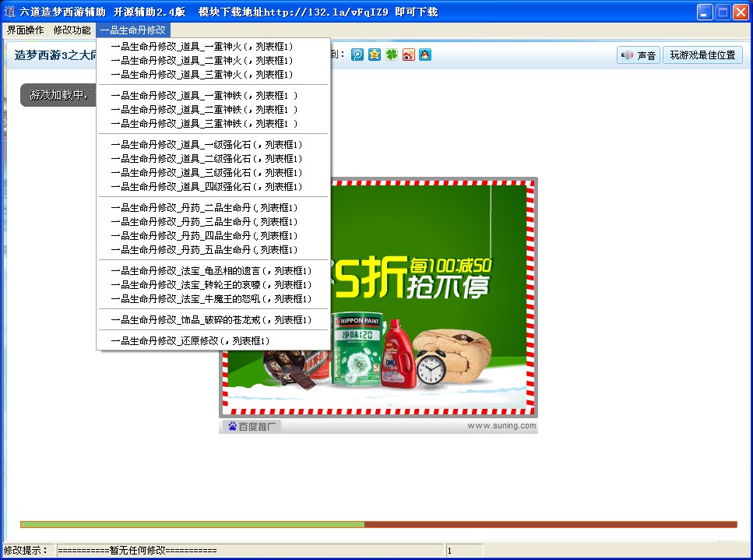Click the status bar field showing 1
The height and width of the screenshot is (560, 753).
coord(464,551)
